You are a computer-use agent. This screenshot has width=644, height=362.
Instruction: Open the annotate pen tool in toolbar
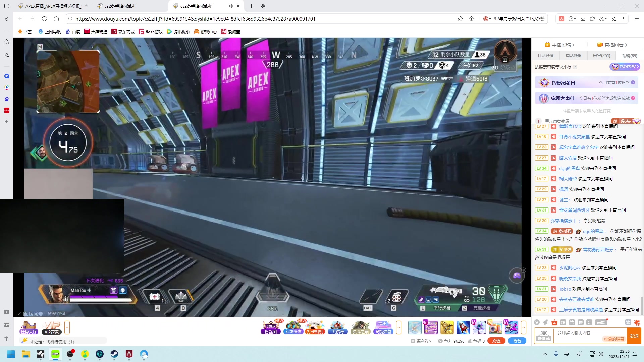pyautogui.click(x=614, y=19)
